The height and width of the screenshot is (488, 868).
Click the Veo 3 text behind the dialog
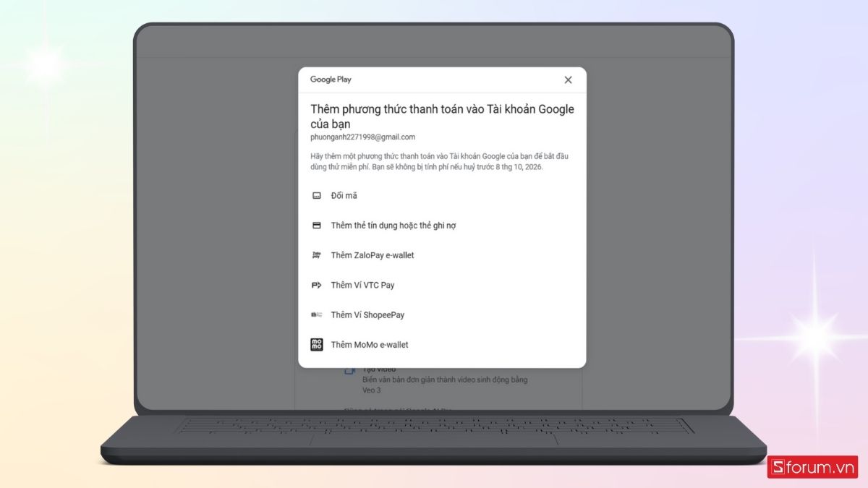(372, 390)
